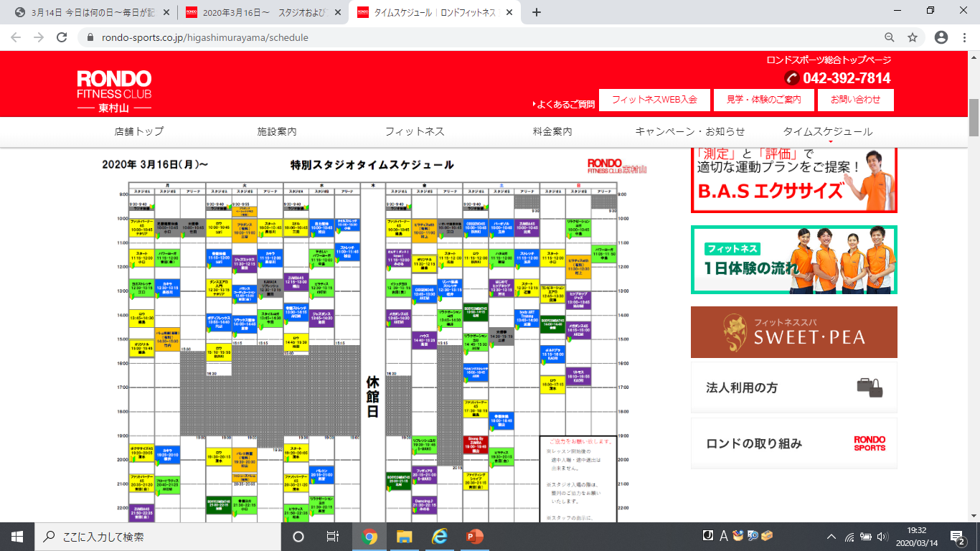Click the RONDO Fitness Club logo

pos(114,91)
